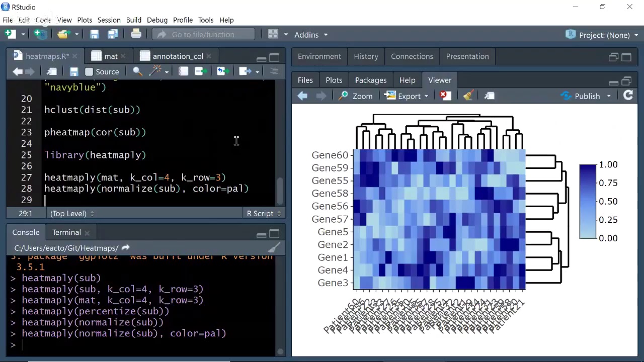Screen dimensions: 644x362
Task: Open the Profile menu
Action: 183,20
